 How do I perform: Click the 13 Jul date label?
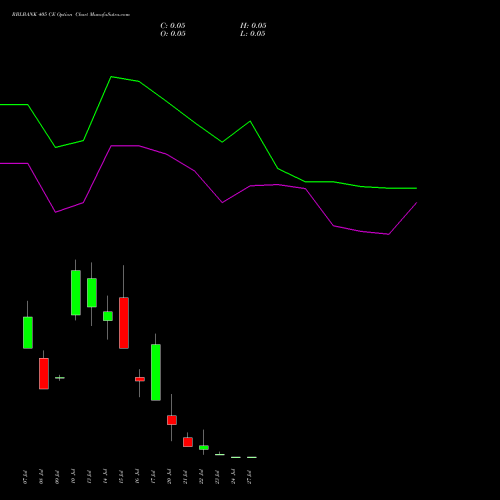point(89,477)
